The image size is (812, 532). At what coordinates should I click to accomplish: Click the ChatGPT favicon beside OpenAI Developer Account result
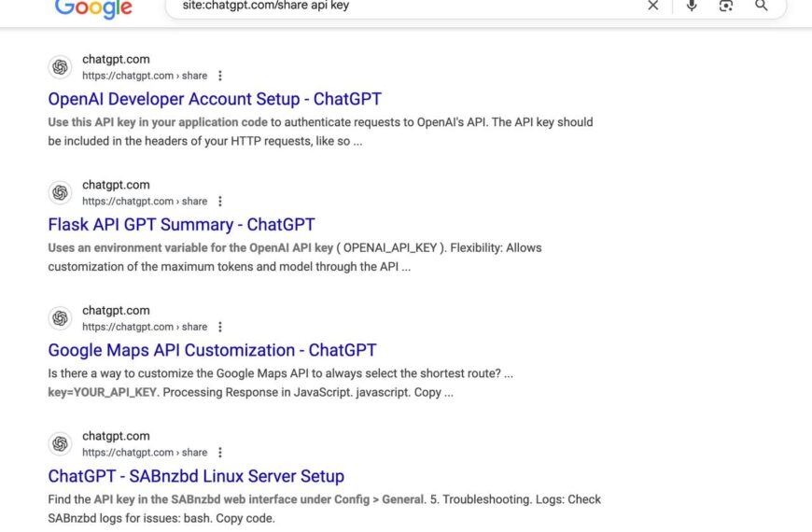61,67
